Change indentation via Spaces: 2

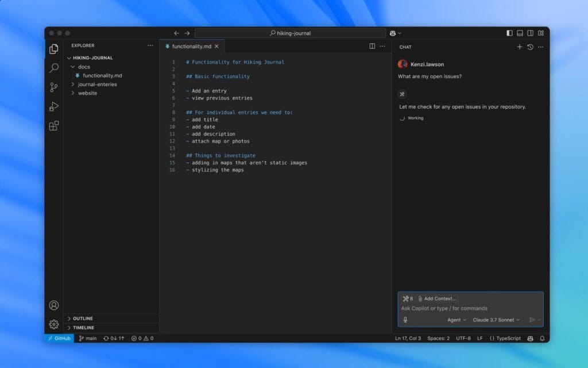438,338
